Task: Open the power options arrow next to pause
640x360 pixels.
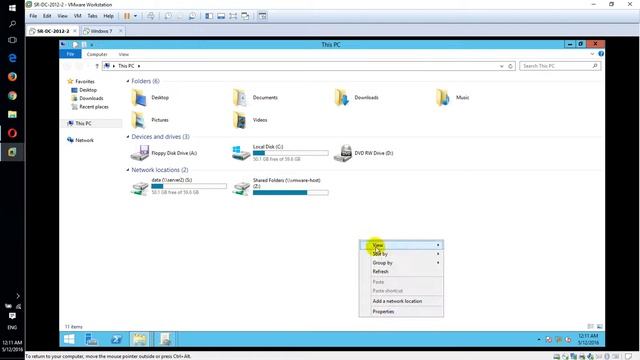Action: coord(135,16)
